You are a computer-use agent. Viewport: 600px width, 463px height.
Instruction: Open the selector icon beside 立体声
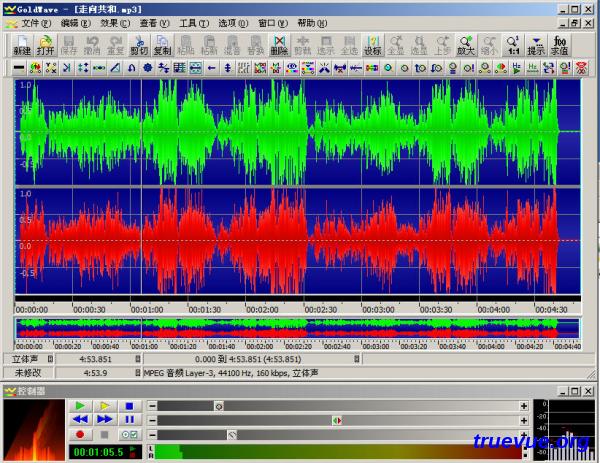50,359
